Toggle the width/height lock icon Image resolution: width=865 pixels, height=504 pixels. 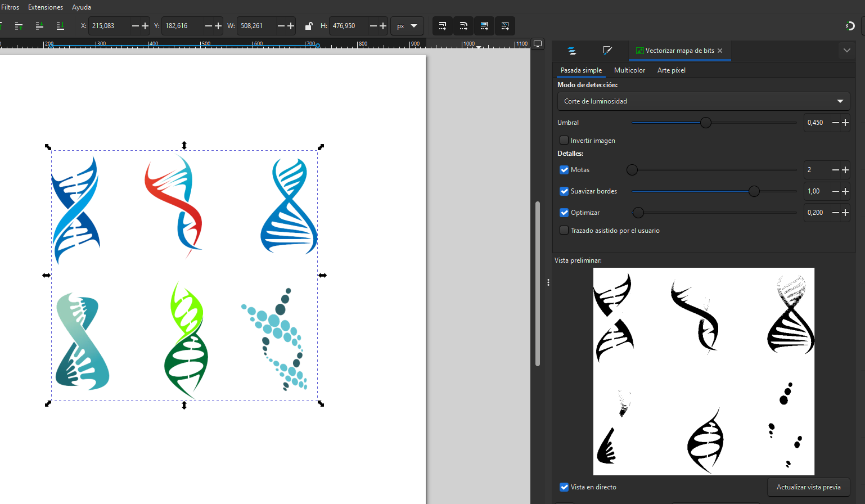(x=308, y=26)
